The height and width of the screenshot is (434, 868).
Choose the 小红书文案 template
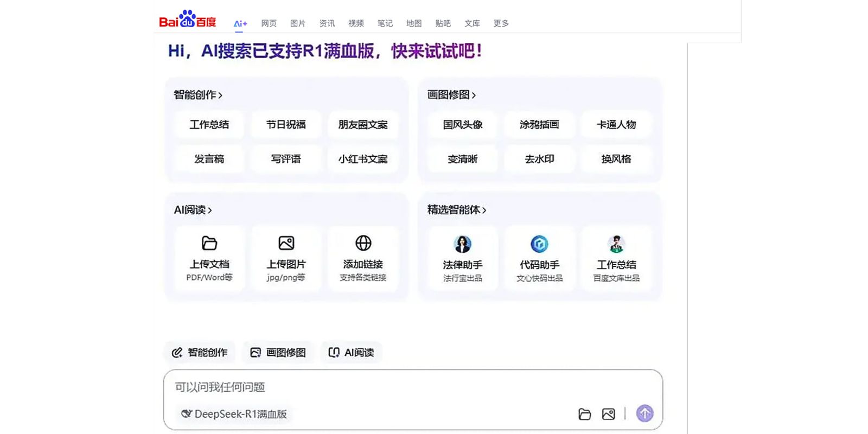[363, 159]
